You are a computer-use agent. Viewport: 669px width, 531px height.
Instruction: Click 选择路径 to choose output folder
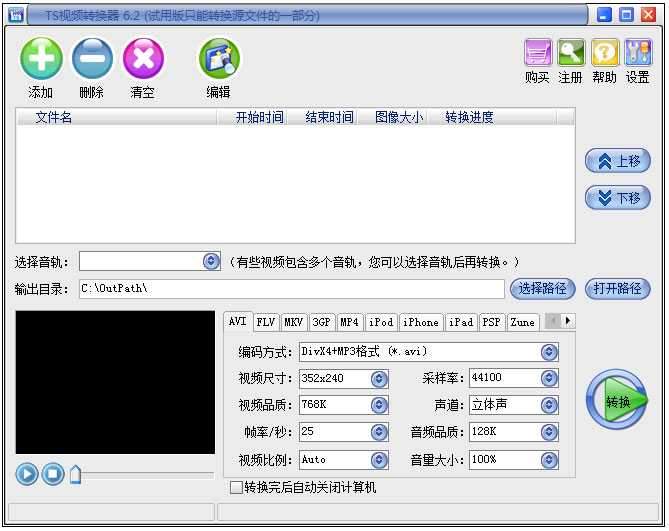(x=543, y=289)
